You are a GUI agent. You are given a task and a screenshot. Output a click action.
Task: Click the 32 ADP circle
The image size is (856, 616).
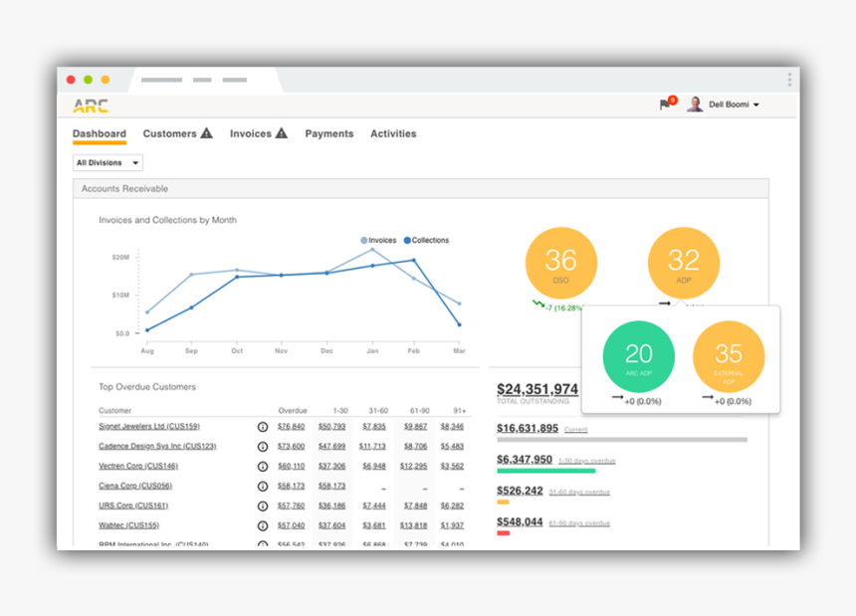(684, 263)
